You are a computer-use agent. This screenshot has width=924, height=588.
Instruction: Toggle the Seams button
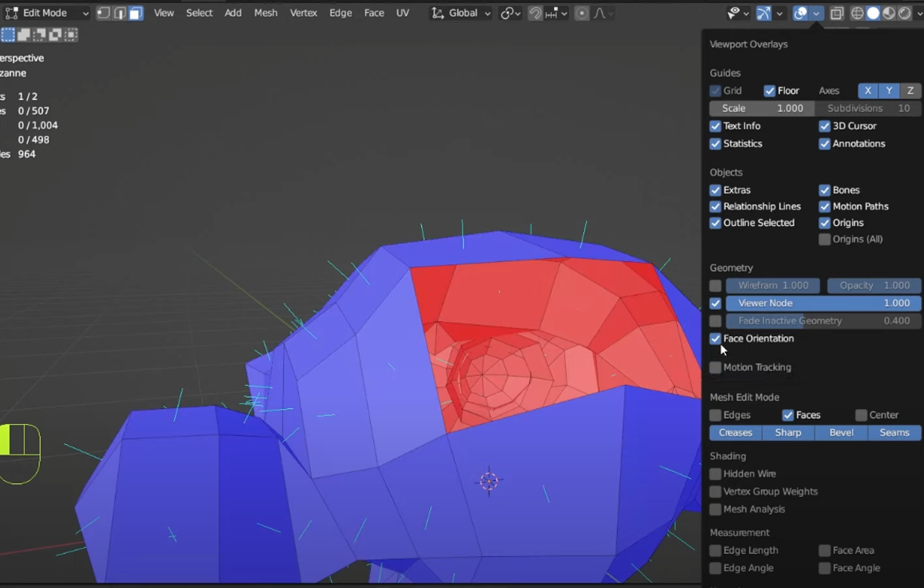point(894,433)
